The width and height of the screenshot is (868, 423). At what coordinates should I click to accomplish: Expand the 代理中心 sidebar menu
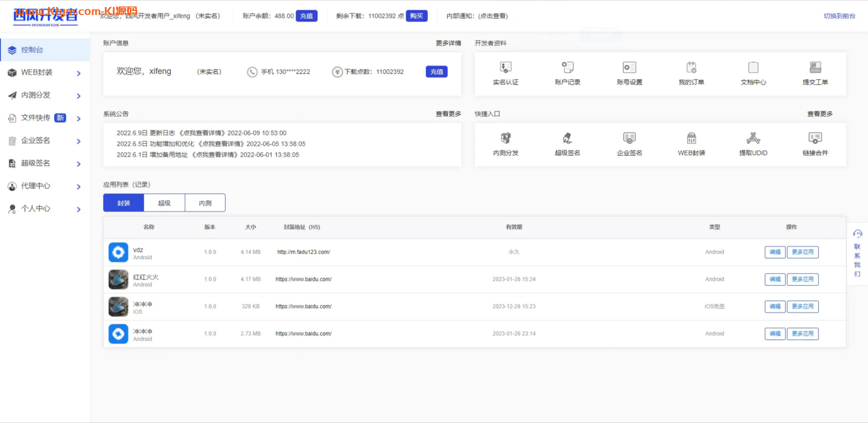tap(45, 186)
